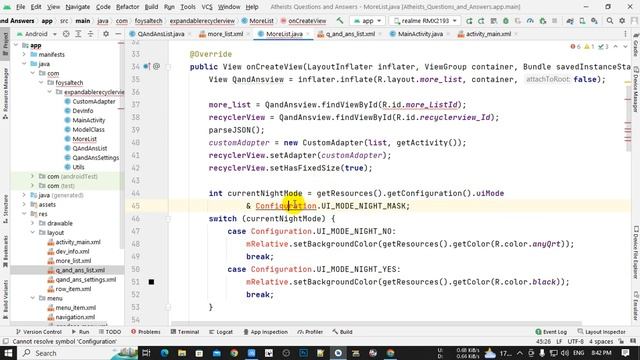Click Sync Project with Gradle Files icon
Screen dimensions: 640x360
tap(570, 20)
